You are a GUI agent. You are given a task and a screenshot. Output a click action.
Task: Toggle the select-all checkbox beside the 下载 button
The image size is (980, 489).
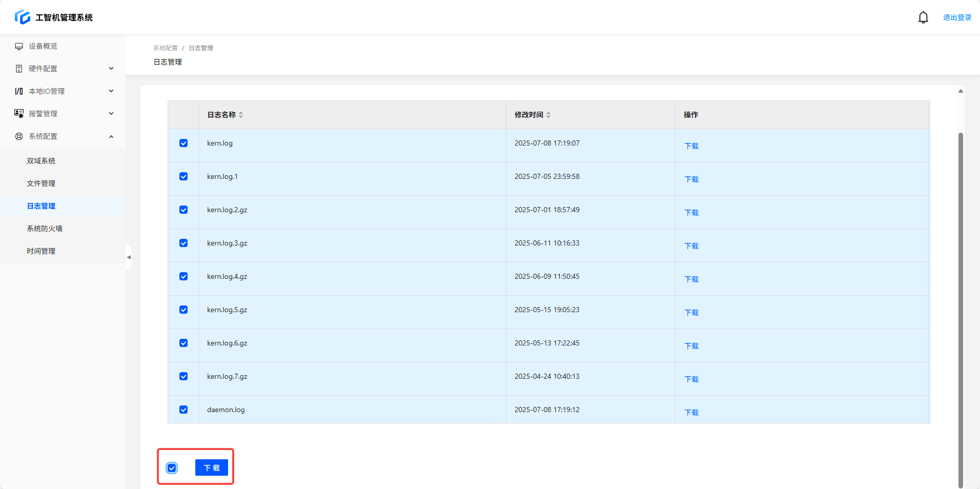tap(172, 468)
